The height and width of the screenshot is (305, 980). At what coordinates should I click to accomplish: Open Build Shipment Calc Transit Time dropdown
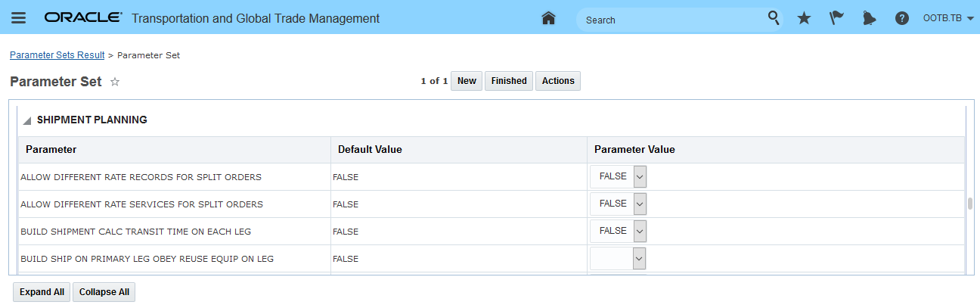coord(640,231)
